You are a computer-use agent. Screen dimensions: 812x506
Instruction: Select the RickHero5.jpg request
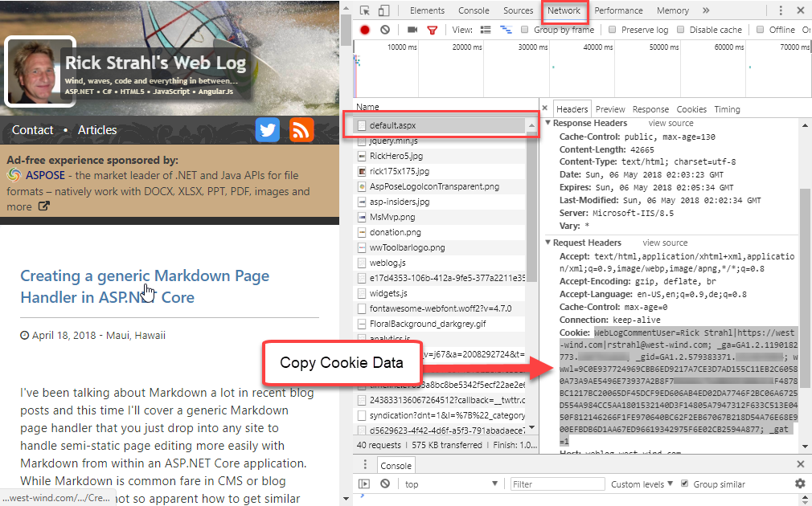click(x=441, y=156)
